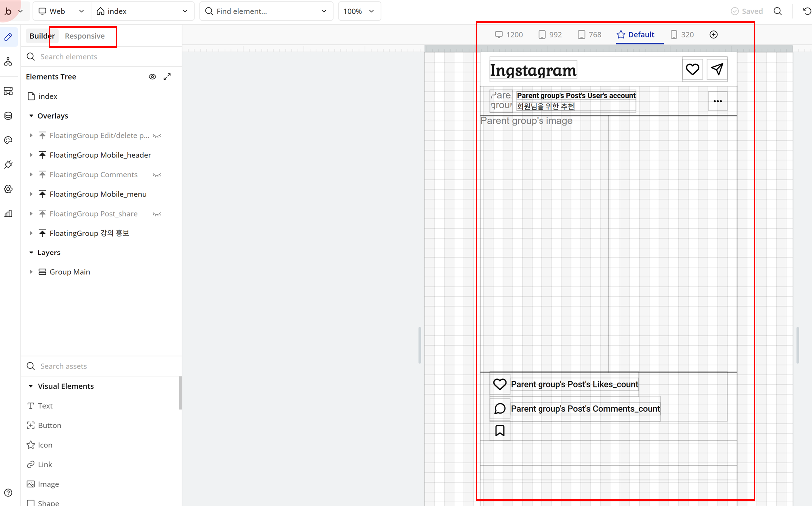The width and height of the screenshot is (812, 506).
Task: Show the hidden FloatingGroup Comments overlay
Action: pyautogui.click(x=157, y=175)
